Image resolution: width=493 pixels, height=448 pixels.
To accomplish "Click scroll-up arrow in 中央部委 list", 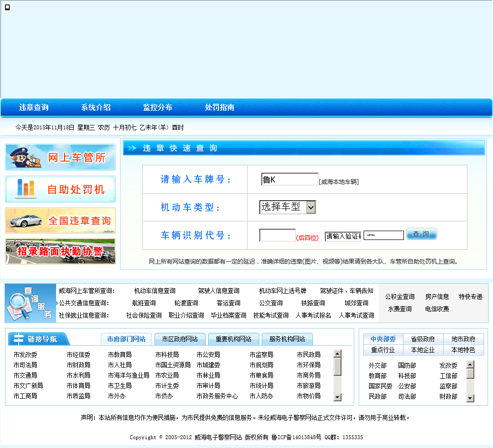I will (470, 364).
